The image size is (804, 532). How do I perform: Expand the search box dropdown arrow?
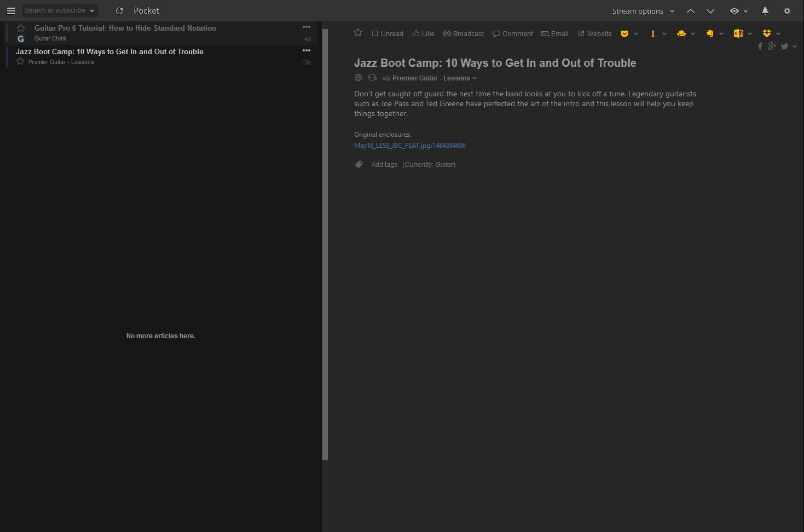coord(92,10)
